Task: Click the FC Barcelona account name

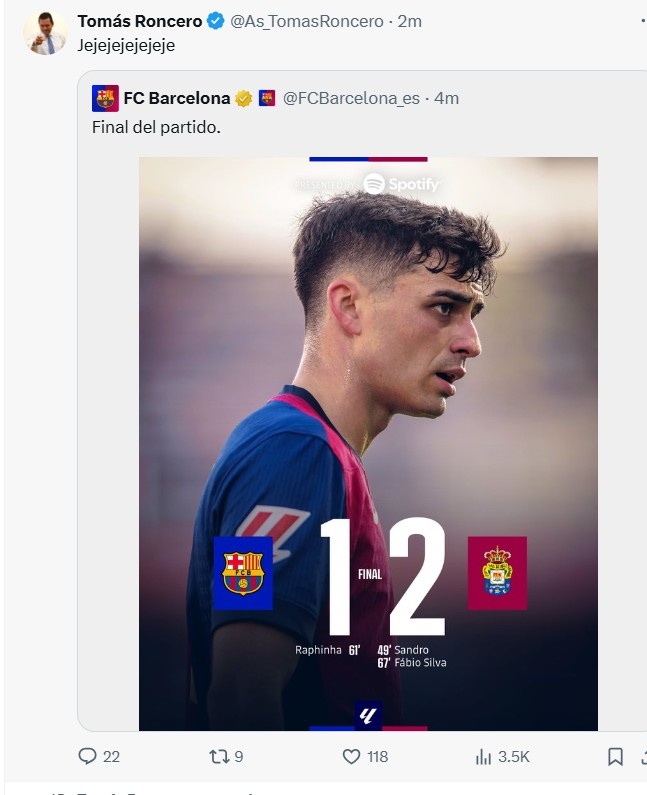Action: coord(176,98)
